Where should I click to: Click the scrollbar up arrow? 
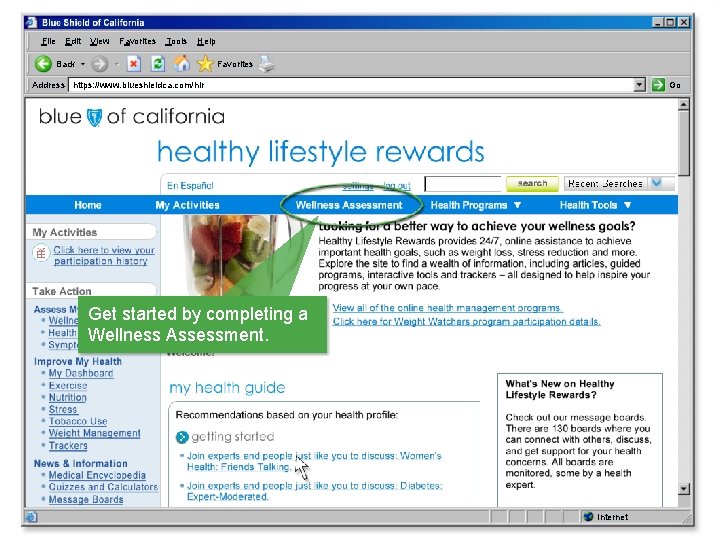(x=684, y=105)
